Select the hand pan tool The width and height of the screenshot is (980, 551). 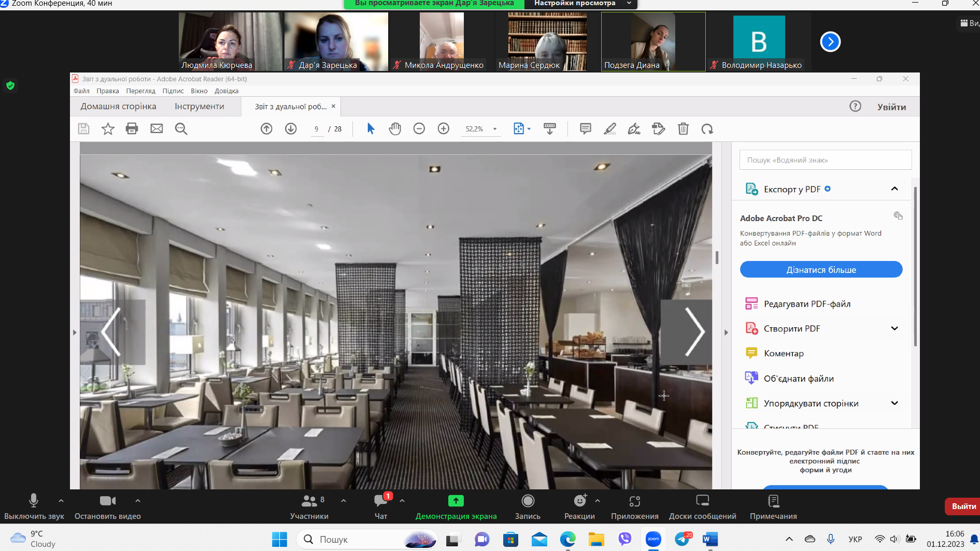coord(395,129)
